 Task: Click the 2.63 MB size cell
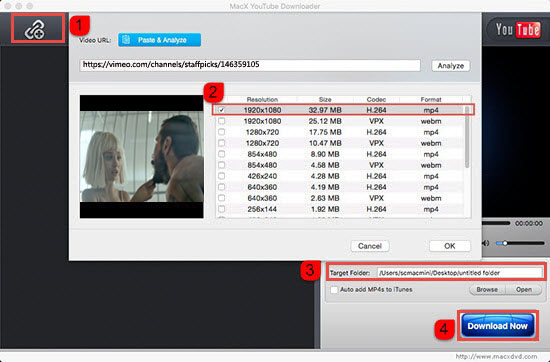coord(325,198)
